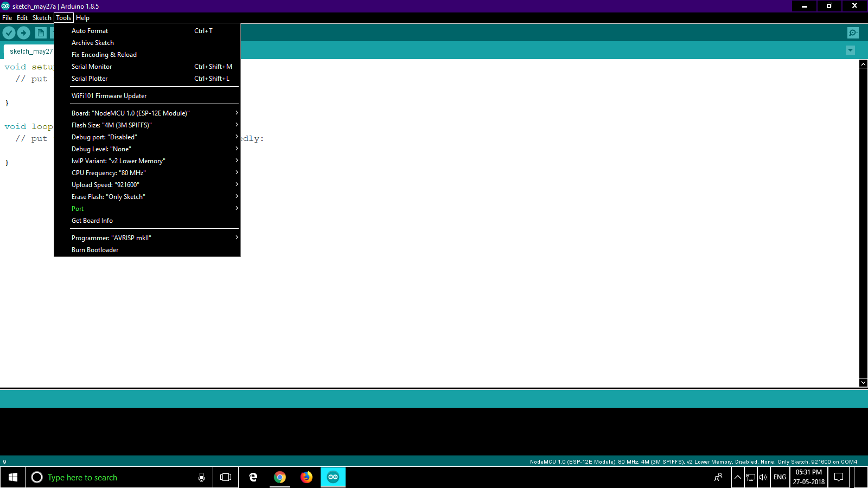Screen dimensions: 868x488
Task: Expand Debug port Disabled submenu
Action: 147,137
